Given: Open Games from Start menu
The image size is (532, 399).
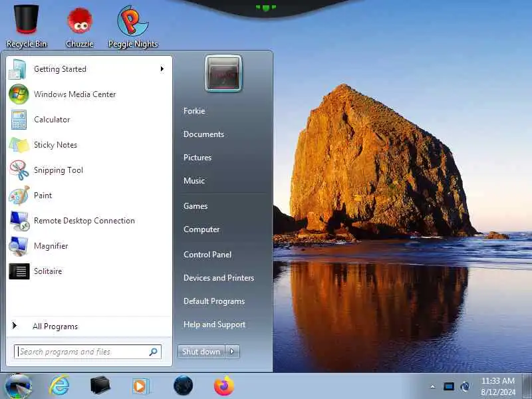Looking at the screenshot, I should click(x=196, y=206).
